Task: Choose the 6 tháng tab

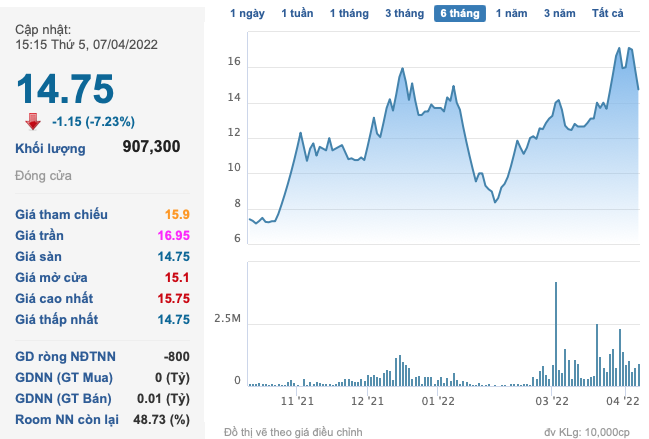Action: [460, 14]
